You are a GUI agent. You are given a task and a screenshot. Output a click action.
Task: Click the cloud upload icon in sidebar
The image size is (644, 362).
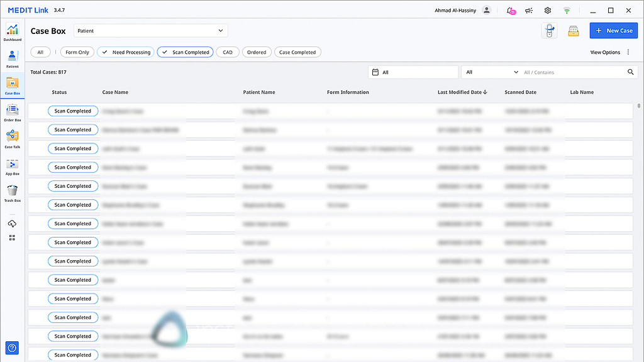(x=12, y=224)
